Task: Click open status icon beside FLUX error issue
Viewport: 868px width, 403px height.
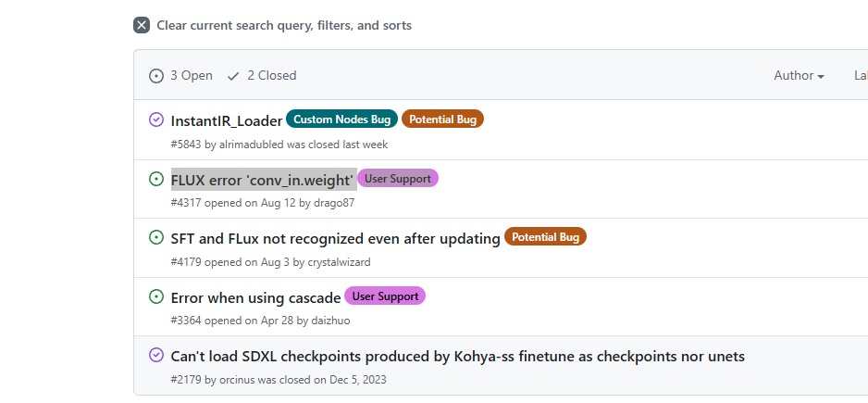Action: 156,179
